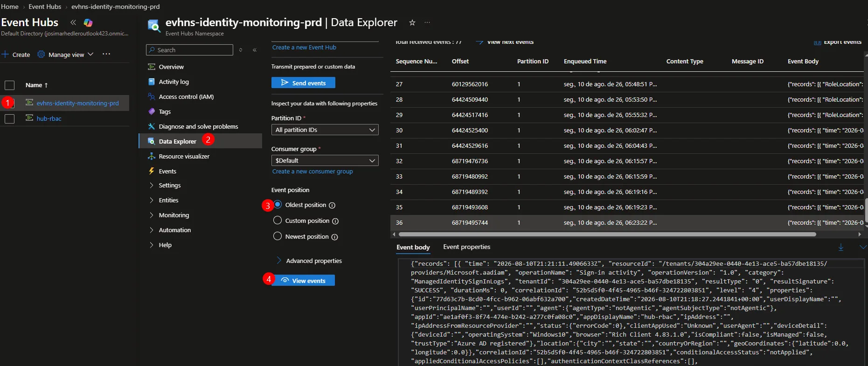
Task: Toggle the sidebar menu sort arrows
Action: pyautogui.click(x=241, y=50)
